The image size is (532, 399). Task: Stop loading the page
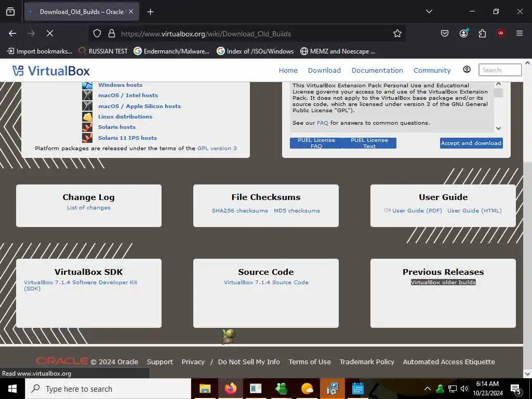click(50, 33)
